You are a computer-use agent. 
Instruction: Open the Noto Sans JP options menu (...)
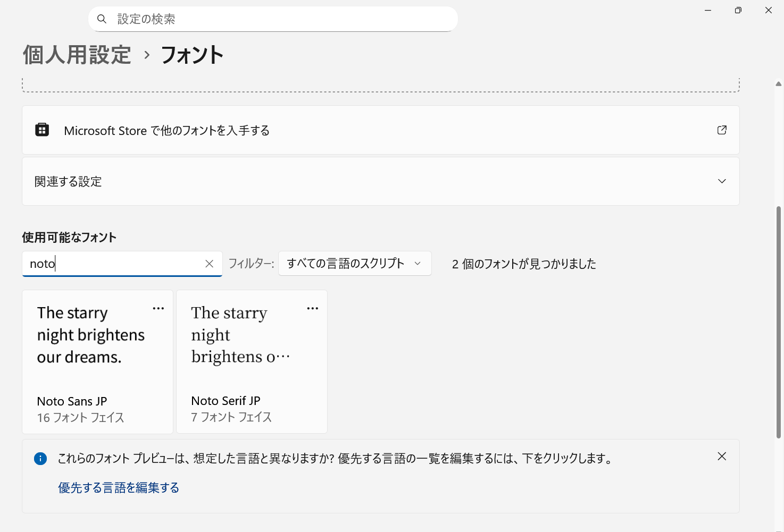(158, 308)
